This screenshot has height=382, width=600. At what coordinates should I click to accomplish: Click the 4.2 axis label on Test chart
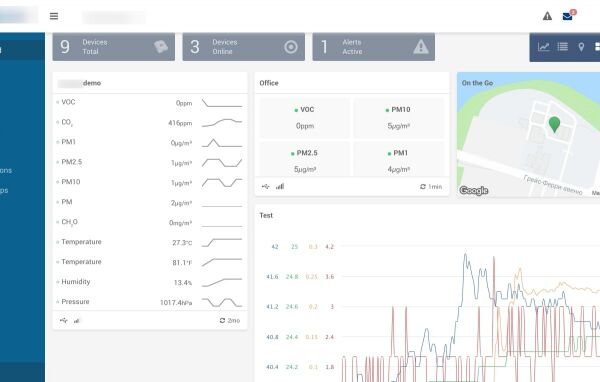329,247
